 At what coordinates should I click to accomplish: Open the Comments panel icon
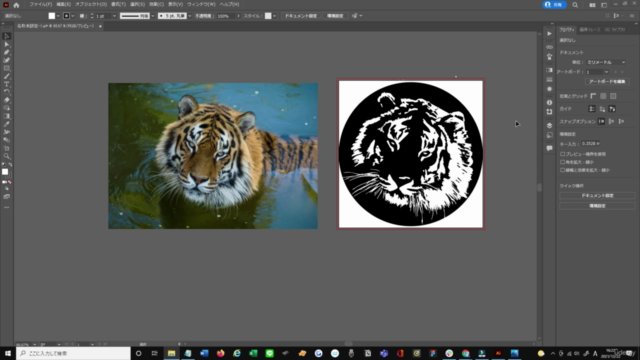[549, 148]
